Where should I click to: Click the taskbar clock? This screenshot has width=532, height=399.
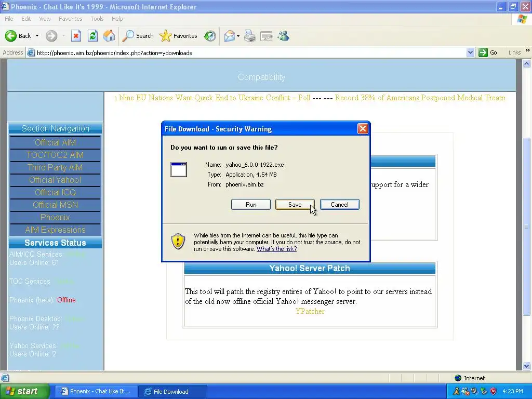point(513,391)
